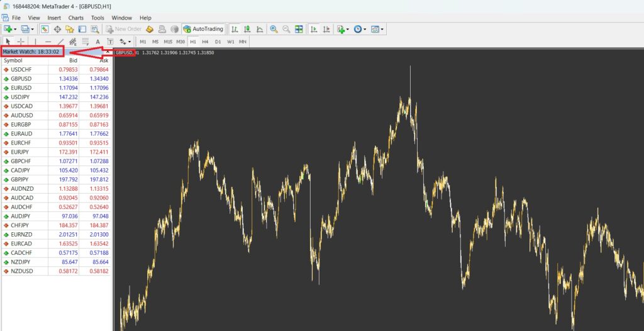Click the tile windows icon
644x331 pixels.
point(299,29)
